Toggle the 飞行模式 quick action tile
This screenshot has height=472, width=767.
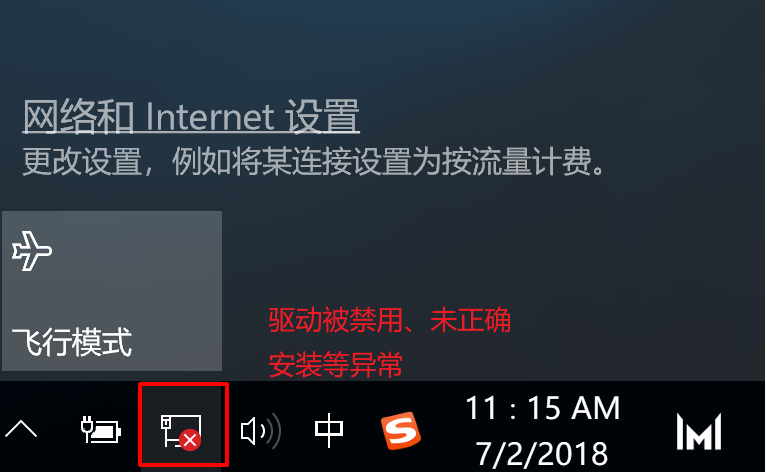point(112,291)
